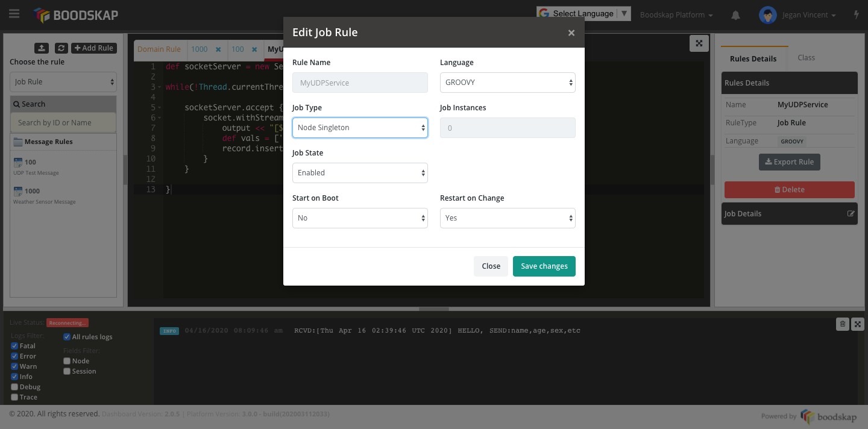Click the lightning bolt icon in header
The height and width of the screenshot is (429, 868).
pyautogui.click(x=857, y=14)
